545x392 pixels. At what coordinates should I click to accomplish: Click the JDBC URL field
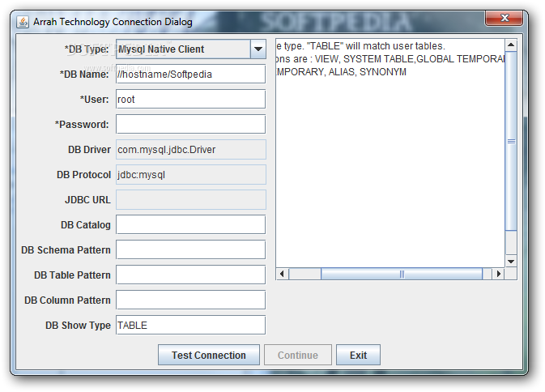click(x=191, y=199)
